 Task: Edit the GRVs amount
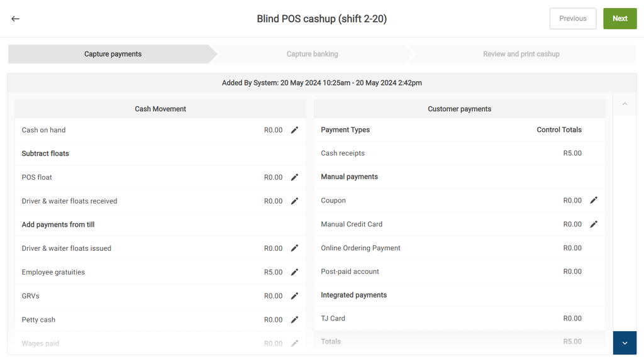tap(294, 296)
